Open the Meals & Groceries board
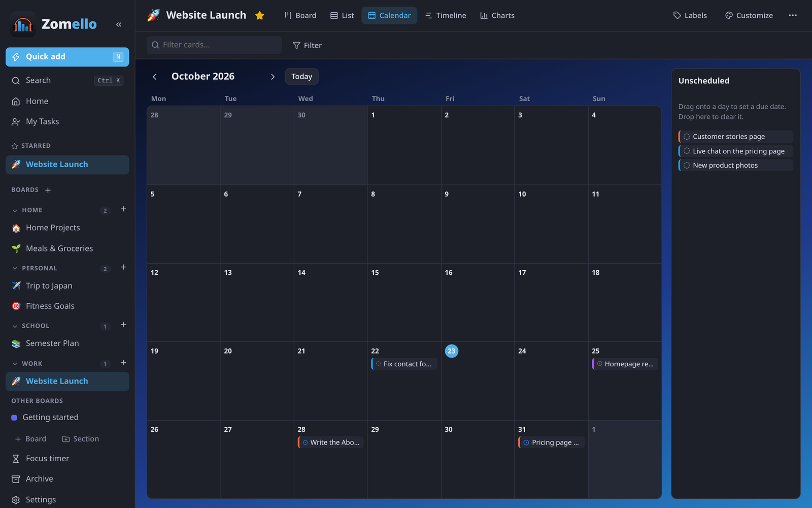 coord(67,248)
